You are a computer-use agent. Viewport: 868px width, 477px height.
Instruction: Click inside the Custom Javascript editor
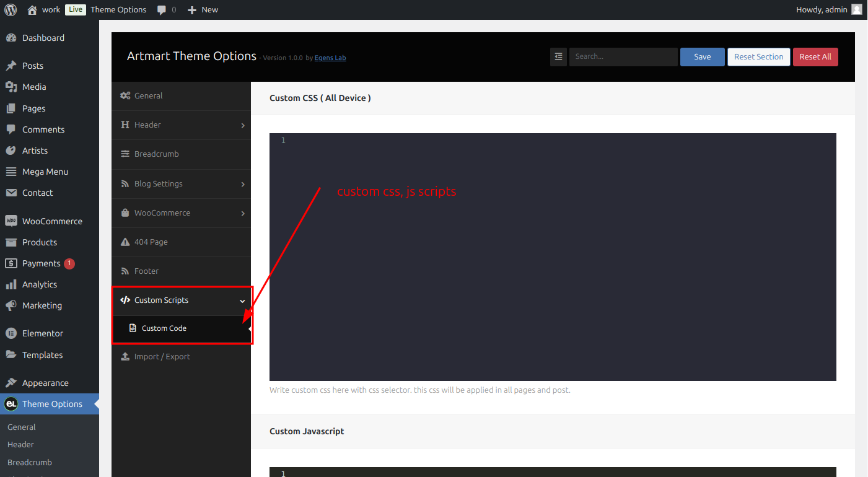(x=553, y=472)
